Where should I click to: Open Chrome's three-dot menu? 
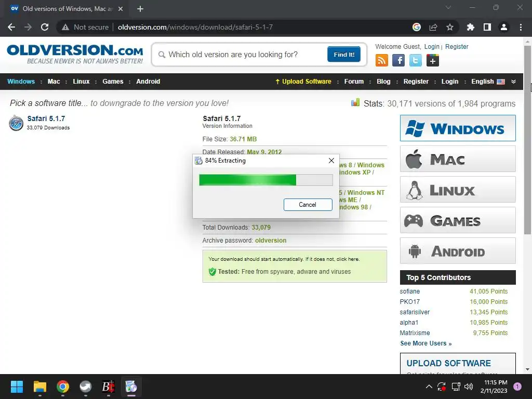tap(521, 27)
